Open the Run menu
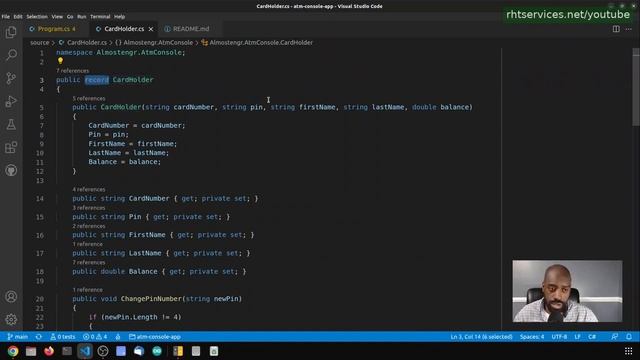The image size is (640, 360). pos(82,17)
